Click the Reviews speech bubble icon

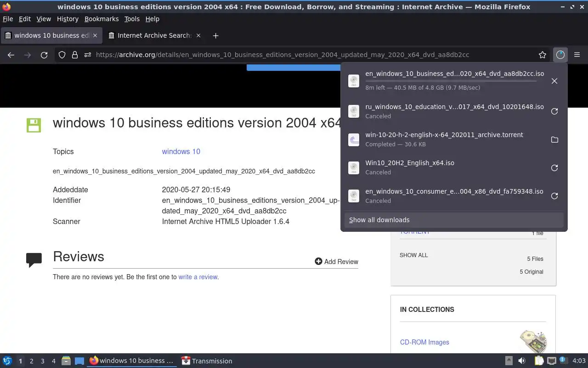pos(34,260)
